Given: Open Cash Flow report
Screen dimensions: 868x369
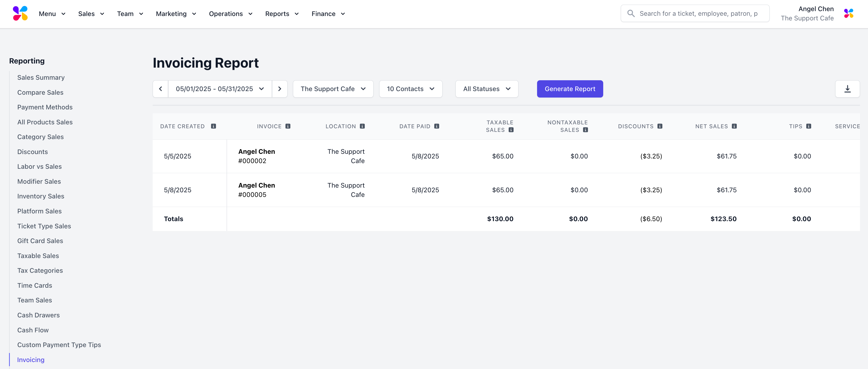Looking at the screenshot, I should pos(33,330).
